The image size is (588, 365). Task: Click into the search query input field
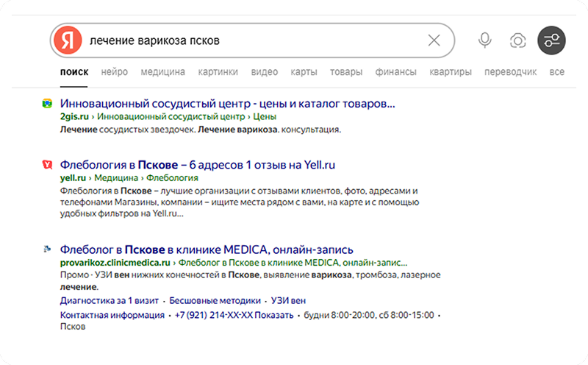250,40
